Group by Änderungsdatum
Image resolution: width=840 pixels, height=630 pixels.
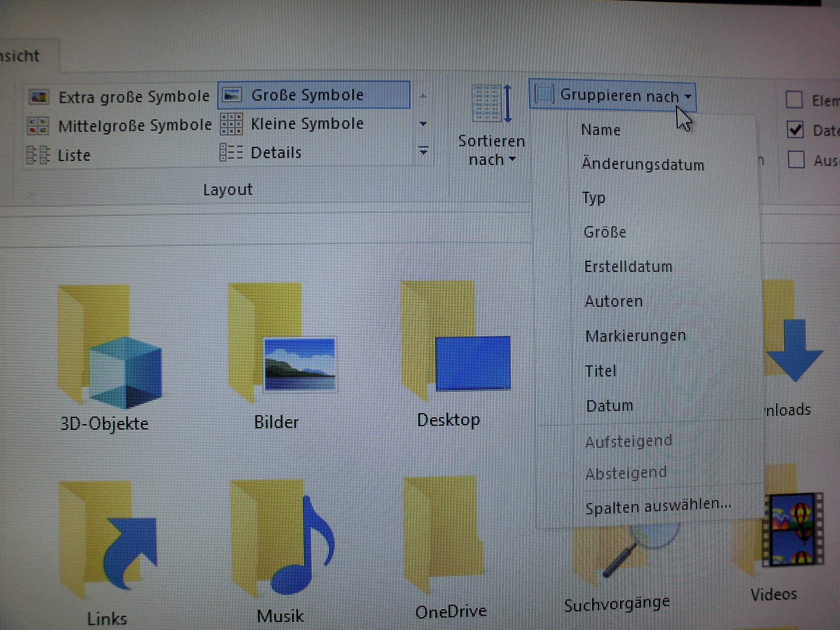(x=643, y=164)
